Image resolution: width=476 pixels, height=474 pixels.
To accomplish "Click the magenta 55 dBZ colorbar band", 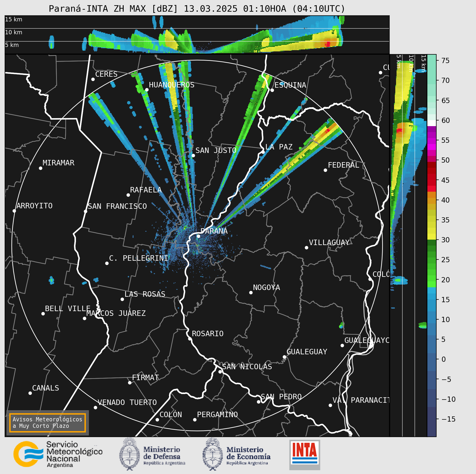I will [432, 141].
